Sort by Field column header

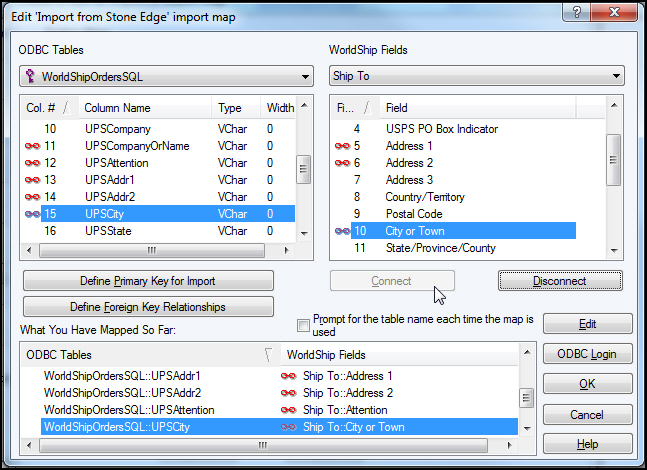477,108
